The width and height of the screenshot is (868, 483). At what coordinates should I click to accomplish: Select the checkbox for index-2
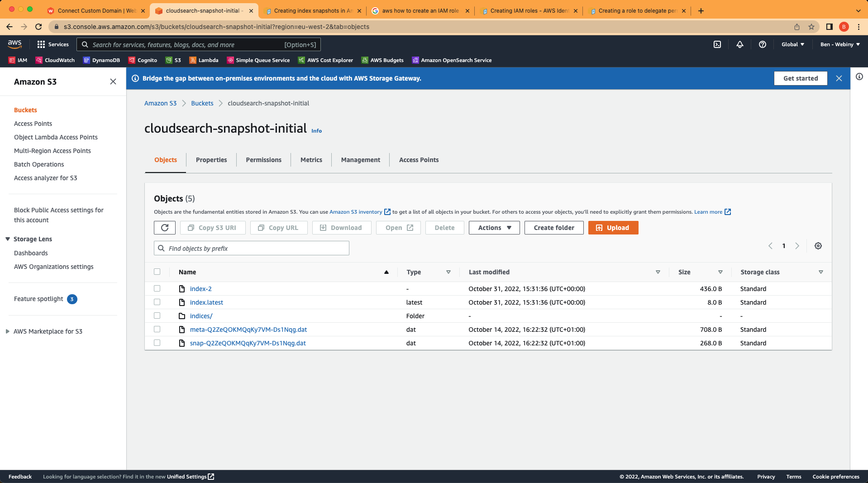(x=157, y=288)
